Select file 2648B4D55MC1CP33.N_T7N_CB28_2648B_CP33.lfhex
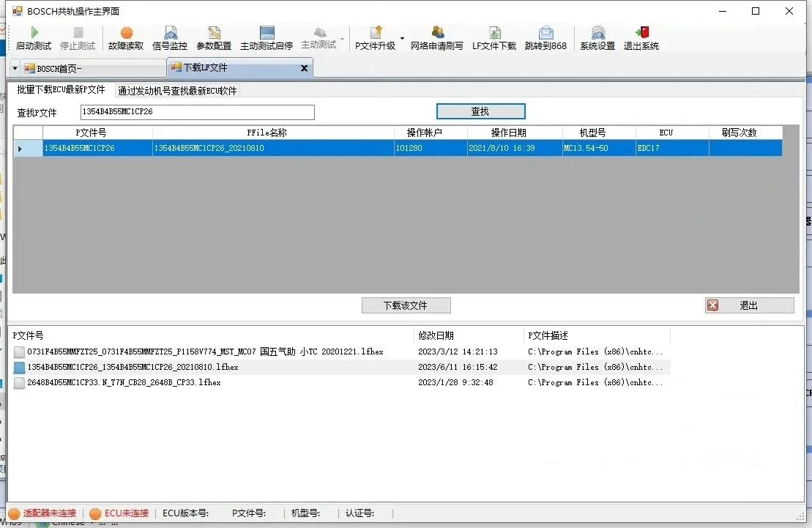The image size is (812, 528). [124, 382]
